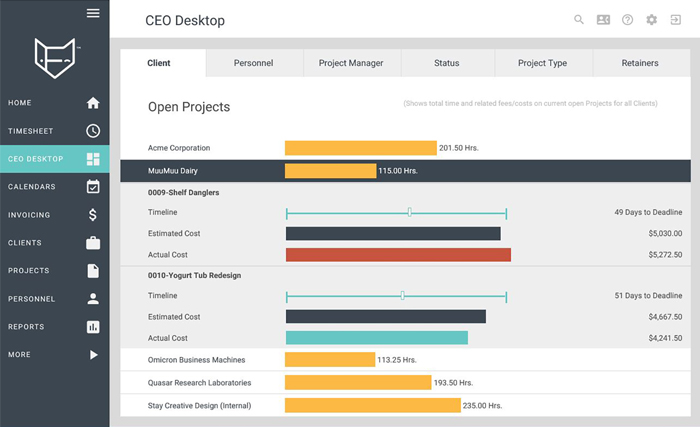This screenshot has height=427, width=700.
Task: Click the Shelf Danglers timeline marker
Action: pos(409,213)
